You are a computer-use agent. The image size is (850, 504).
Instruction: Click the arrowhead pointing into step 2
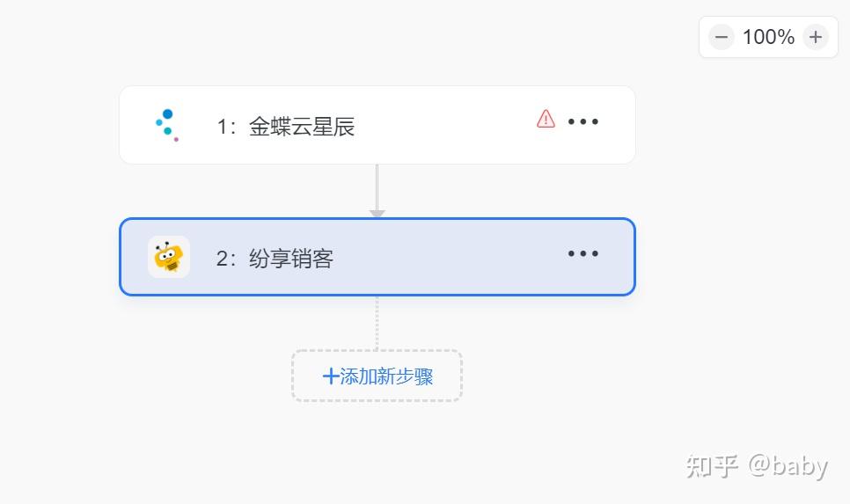(x=377, y=214)
